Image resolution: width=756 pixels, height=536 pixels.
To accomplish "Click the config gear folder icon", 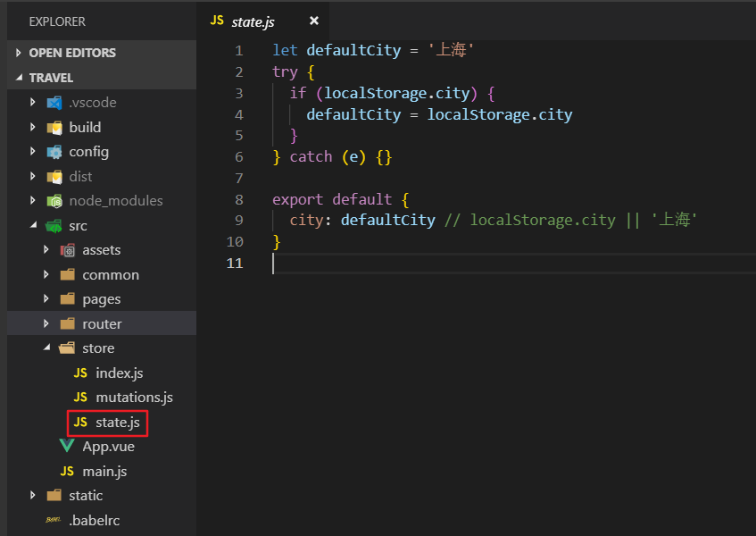I will (54, 152).
